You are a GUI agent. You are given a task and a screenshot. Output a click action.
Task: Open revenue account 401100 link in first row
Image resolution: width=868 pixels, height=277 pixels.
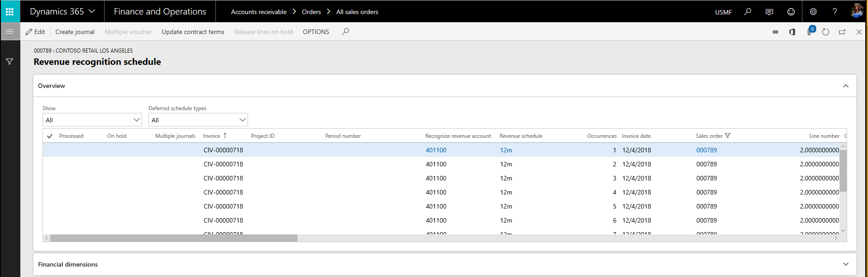[436, 150]
